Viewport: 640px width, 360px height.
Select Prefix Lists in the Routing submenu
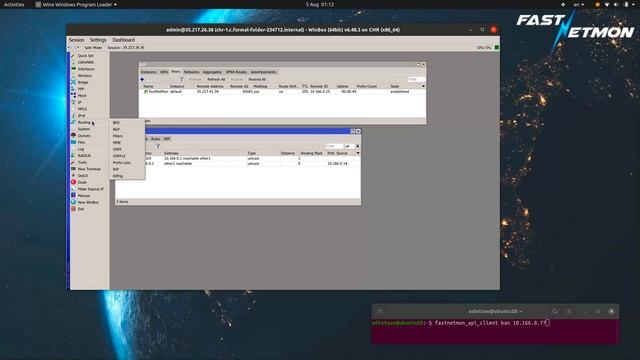[122, 162]
